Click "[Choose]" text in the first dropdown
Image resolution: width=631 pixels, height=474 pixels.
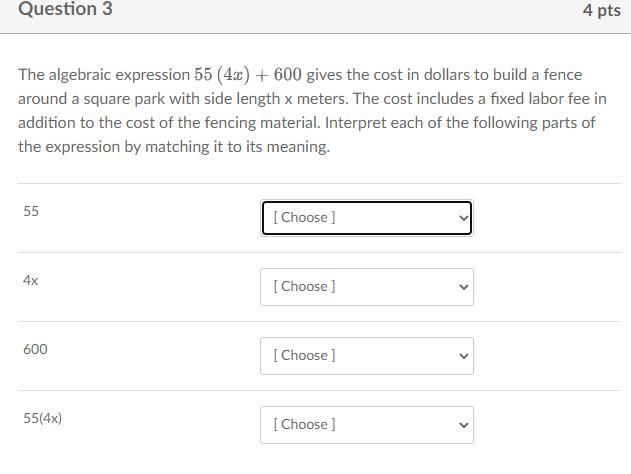coord(304,217)
